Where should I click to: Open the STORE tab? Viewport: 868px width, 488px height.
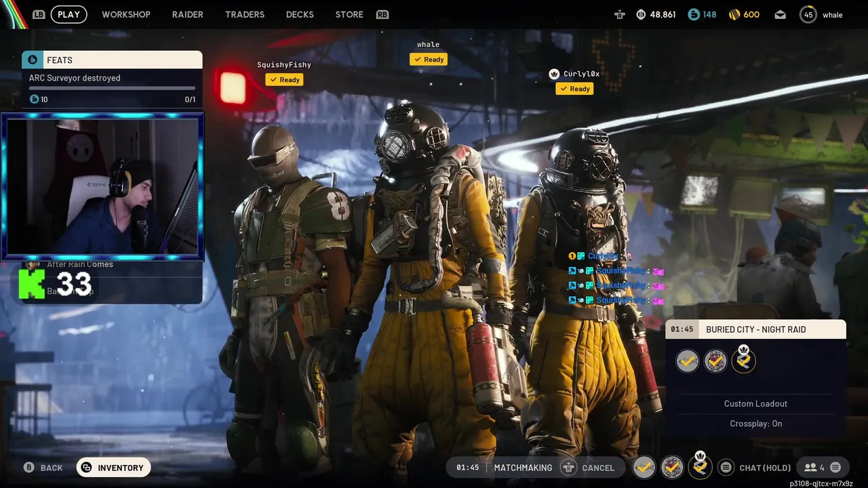[349, 14]
